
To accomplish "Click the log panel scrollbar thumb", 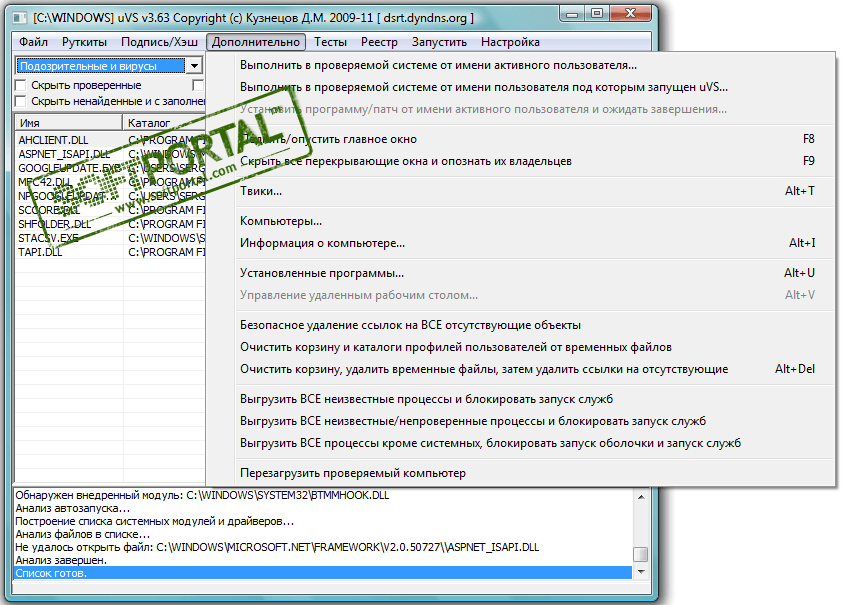I will (641, 554).
